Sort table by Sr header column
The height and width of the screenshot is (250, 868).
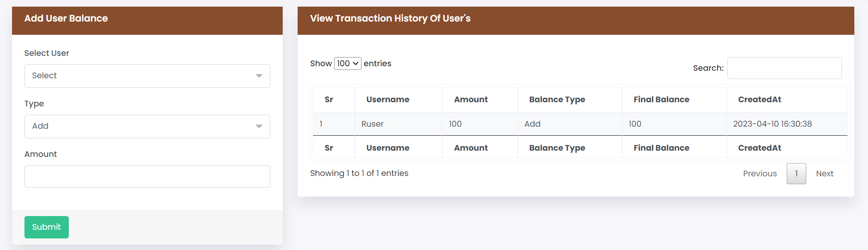coord(329,99)
